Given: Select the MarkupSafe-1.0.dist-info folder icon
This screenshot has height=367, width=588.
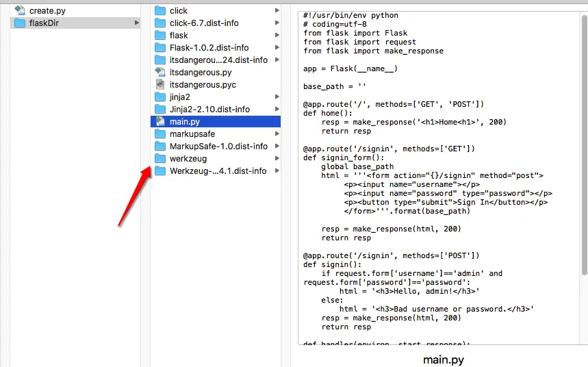Looking at the screenshot, I should click(160, 147).
